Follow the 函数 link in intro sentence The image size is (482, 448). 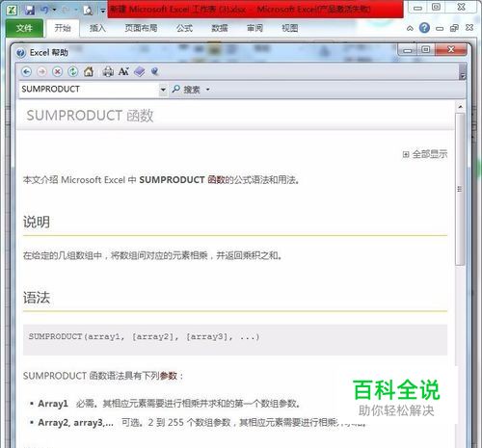point(216,180)
